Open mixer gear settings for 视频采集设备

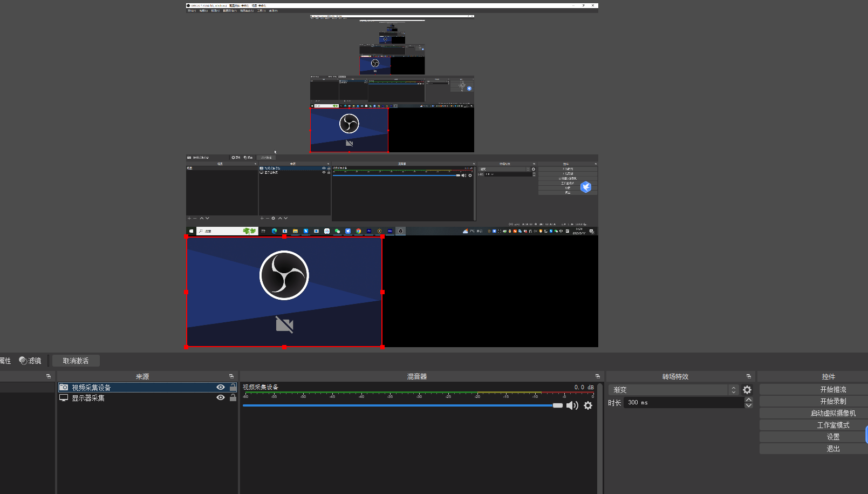(588, 405)
